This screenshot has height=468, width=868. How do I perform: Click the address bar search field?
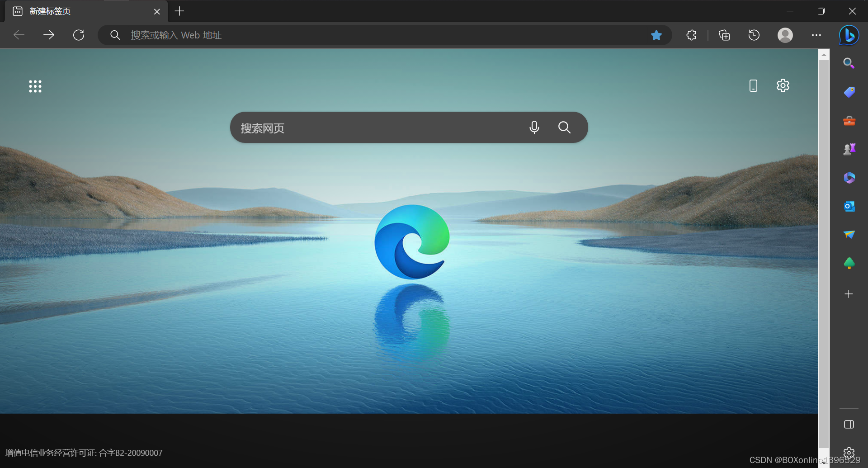[x=384, y=35]
